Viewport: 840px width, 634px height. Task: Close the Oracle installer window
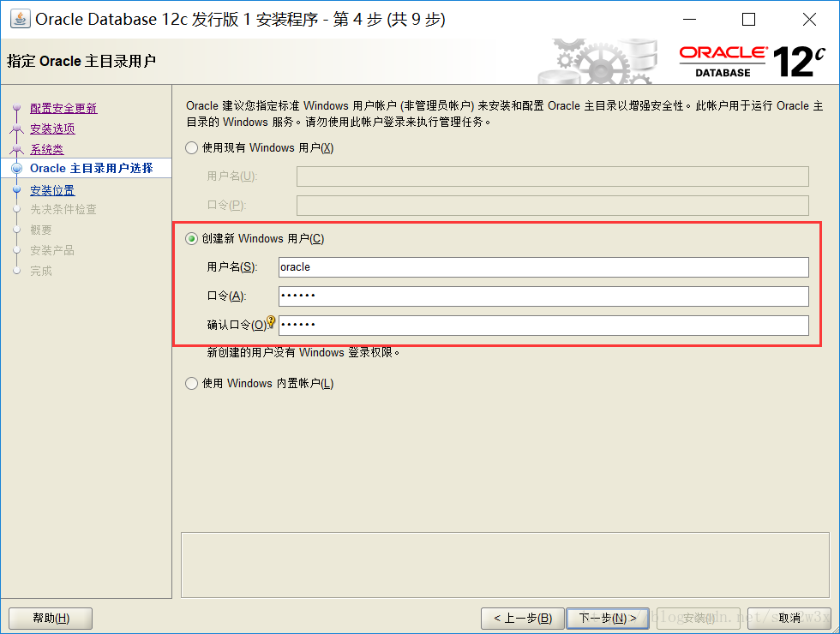click(x=809, y=19)
